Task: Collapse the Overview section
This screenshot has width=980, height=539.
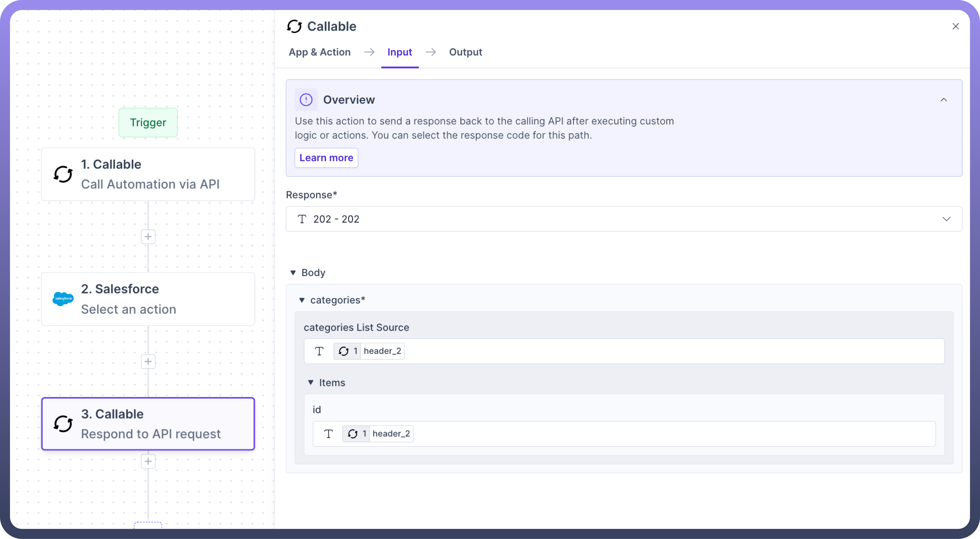Action: tap(943, 100)
